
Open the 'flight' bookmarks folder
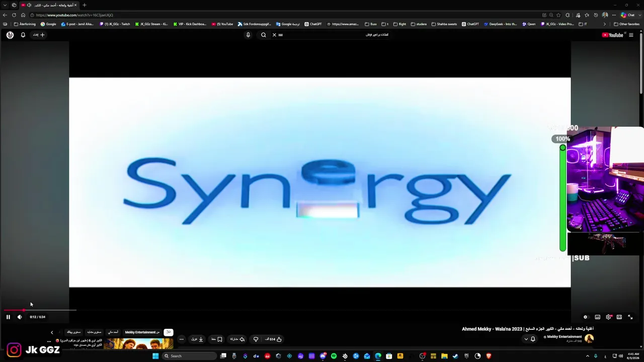(x=399, y=24)
